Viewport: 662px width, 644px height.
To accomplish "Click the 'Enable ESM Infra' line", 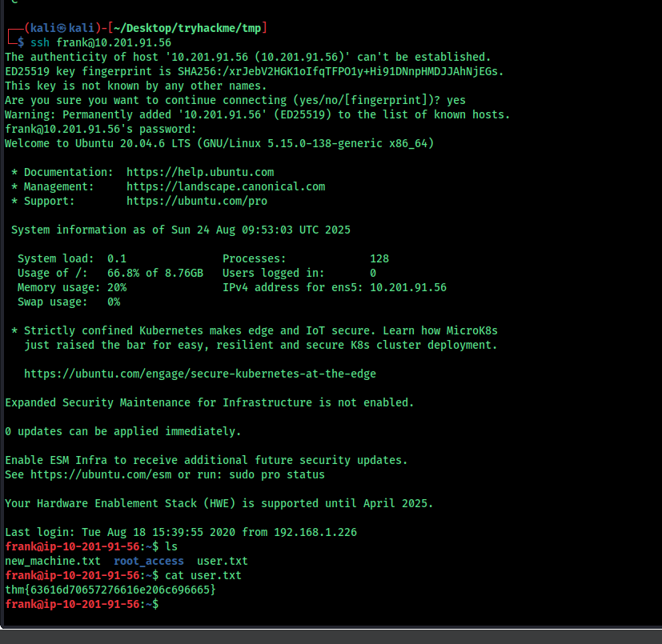I will tap(207, 461).
